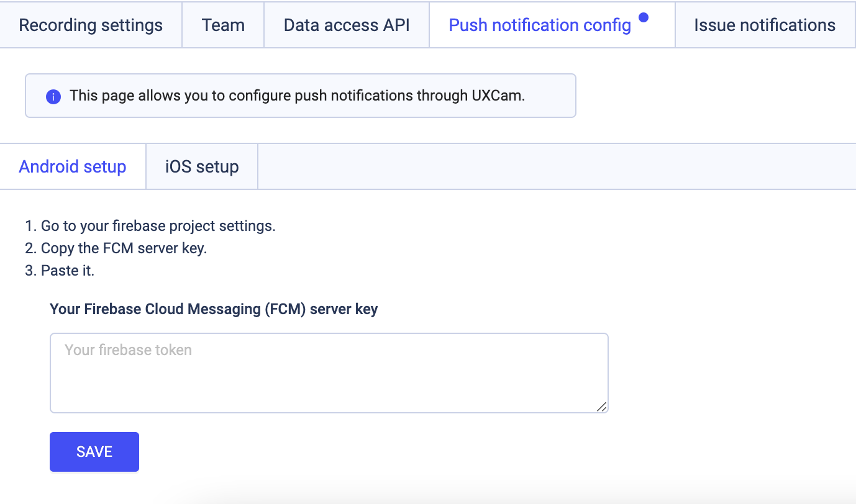Click the Firebase Cloud Messaging server key label
The image size is (856, 504).
pos(214,309)
